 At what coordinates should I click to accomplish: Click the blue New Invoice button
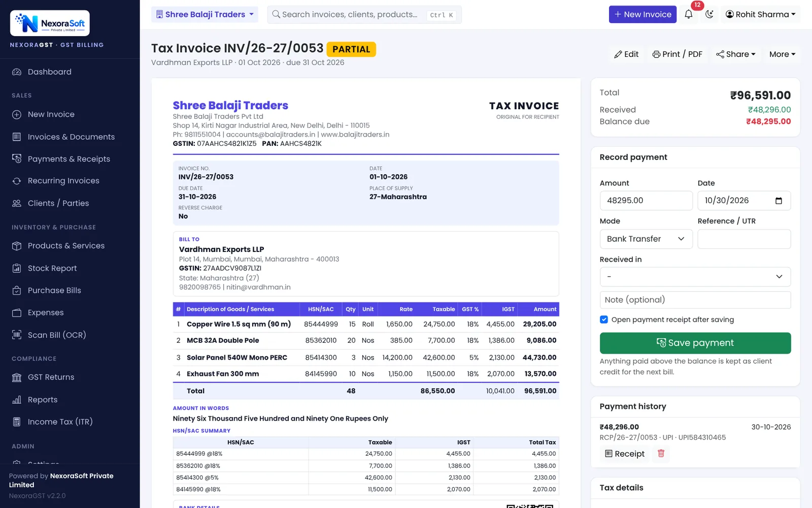click(x=642, y=14)
